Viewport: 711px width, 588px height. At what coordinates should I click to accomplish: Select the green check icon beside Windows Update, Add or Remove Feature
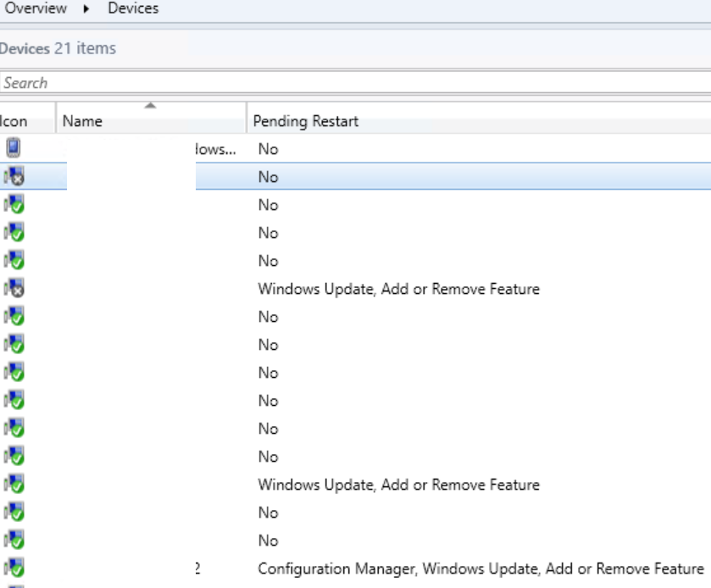click(14, 484)
